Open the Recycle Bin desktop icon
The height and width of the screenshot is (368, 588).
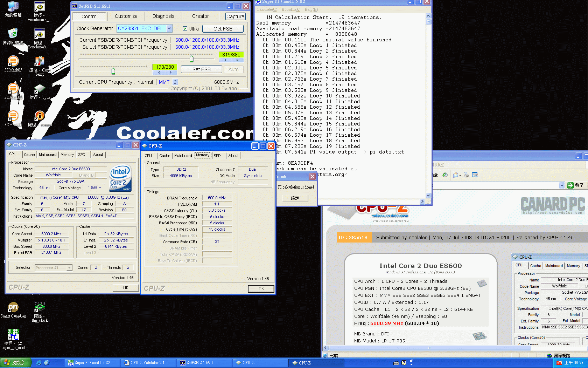click(x=13, y=36)
